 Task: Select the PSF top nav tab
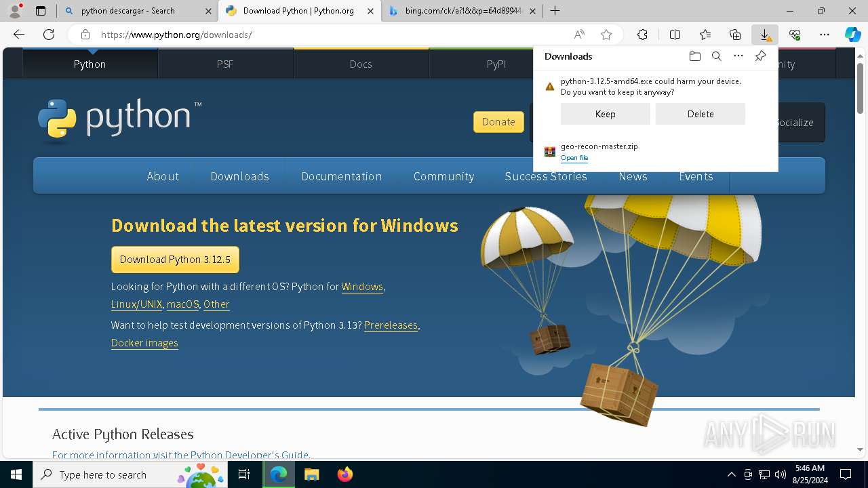click(225, 64)
